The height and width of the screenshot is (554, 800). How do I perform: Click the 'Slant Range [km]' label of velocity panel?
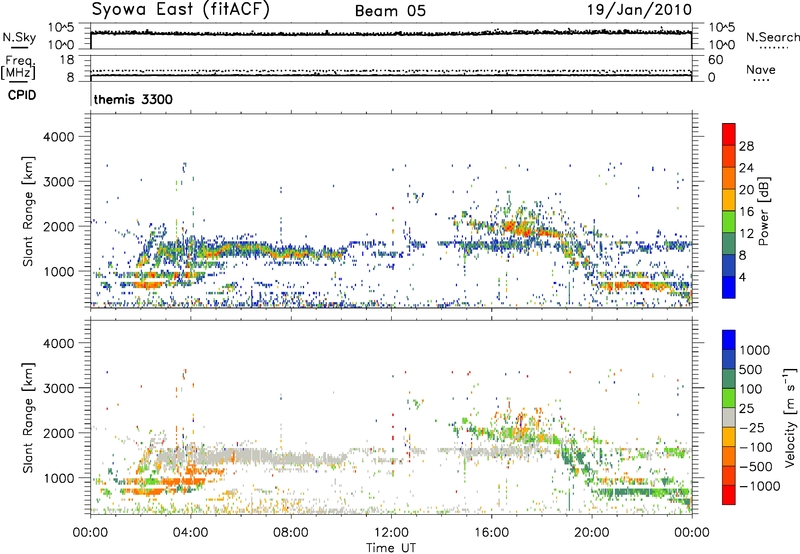[28, 417]
